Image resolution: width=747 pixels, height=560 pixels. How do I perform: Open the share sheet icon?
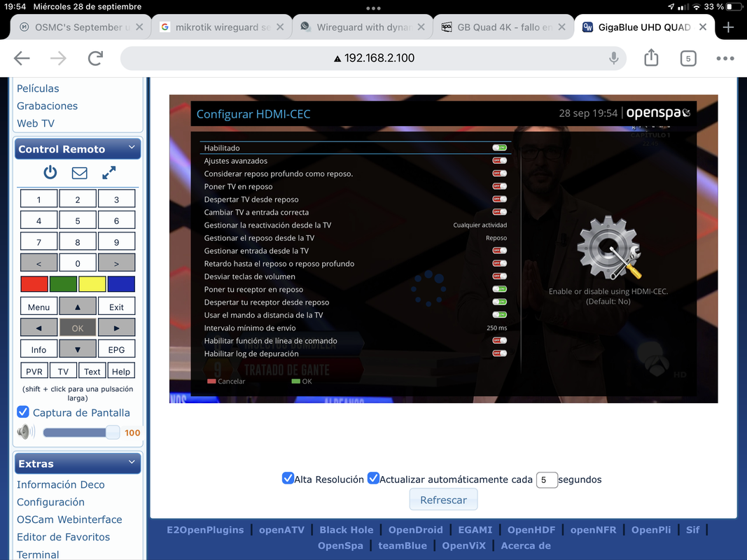tap(651, 57)
